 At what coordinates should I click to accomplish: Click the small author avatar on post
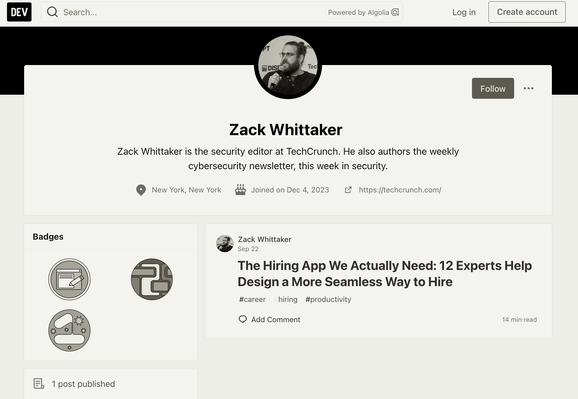point(224,243)
